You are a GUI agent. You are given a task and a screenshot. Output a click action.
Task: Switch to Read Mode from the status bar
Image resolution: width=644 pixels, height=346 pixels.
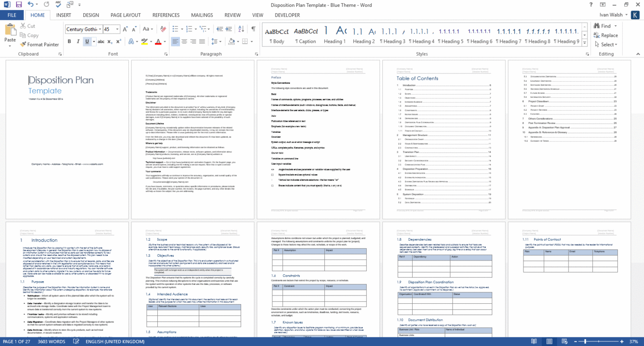[x=534, y=341]
